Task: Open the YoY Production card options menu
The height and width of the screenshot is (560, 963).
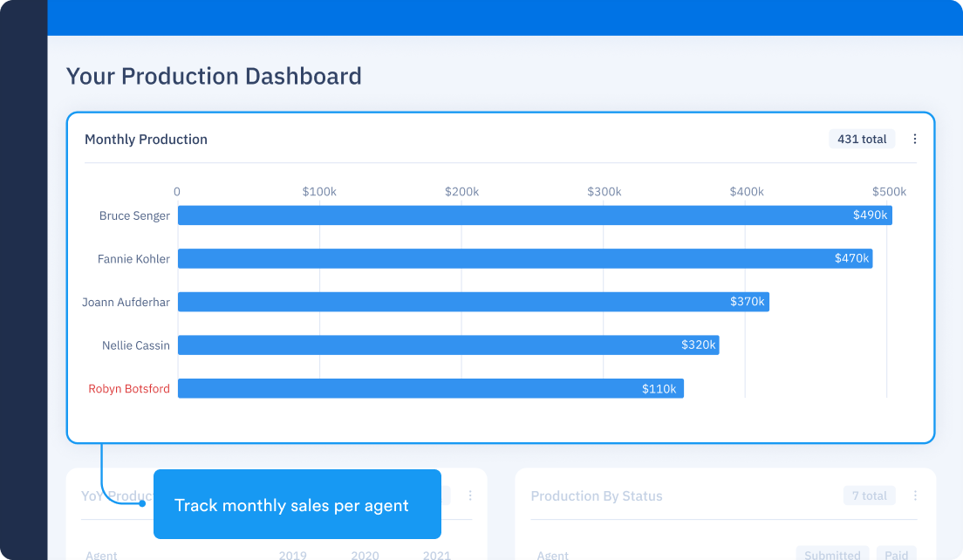Action: [470, 495]
